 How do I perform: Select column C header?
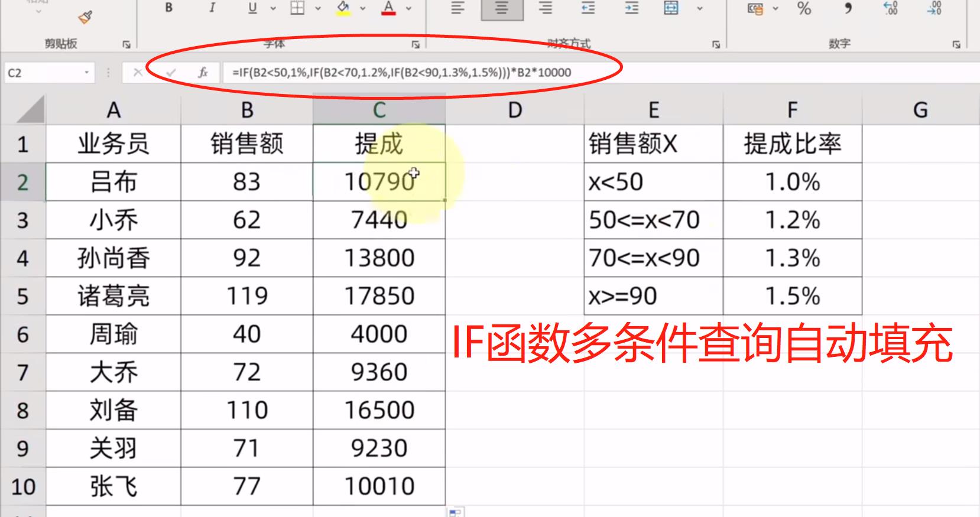click(x=379, y=110)
